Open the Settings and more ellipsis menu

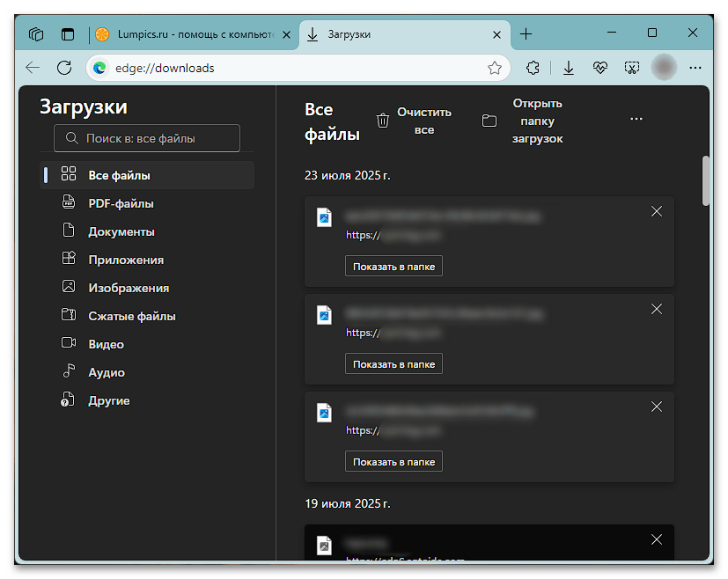click(695, 68)
